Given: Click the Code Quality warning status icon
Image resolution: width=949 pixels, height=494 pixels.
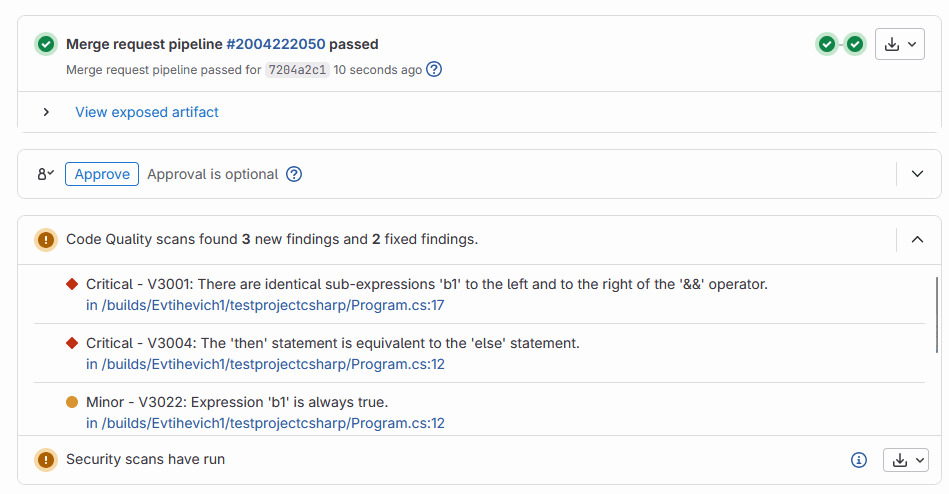Looking at the screenshot, I should click(x=45, y=239).
